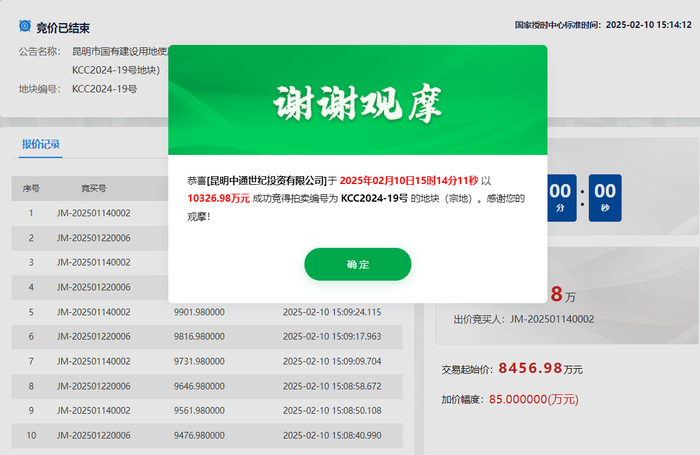Click the winning price 10326.98万元 in dialog
700x455 pixels.
pos(218,199)
